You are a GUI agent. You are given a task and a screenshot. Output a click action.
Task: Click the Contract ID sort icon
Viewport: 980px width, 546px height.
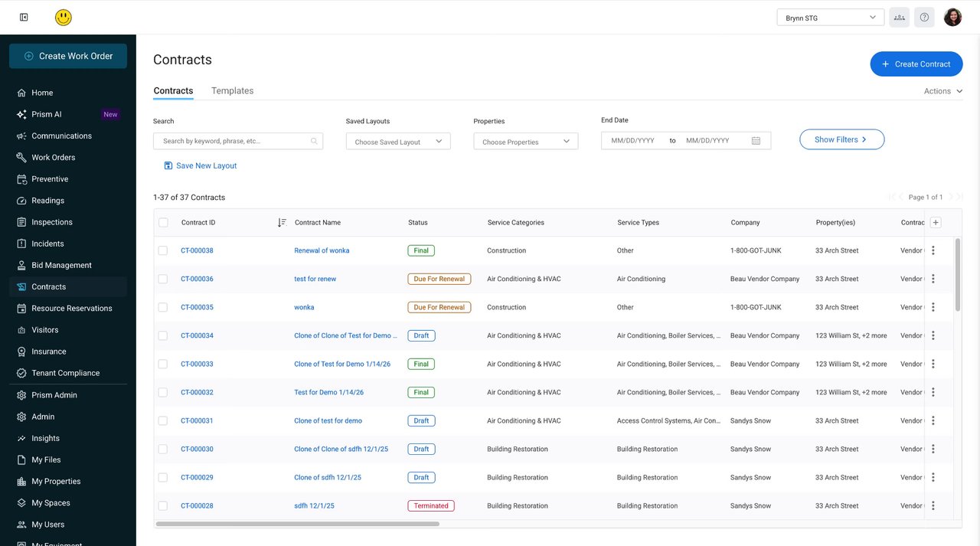282,223
